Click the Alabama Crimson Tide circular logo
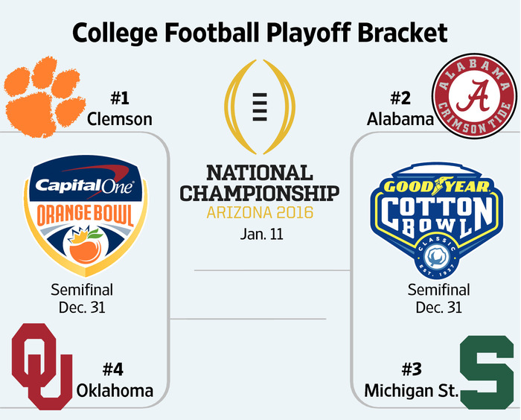The image size is (521, 420). pos(474,96)
